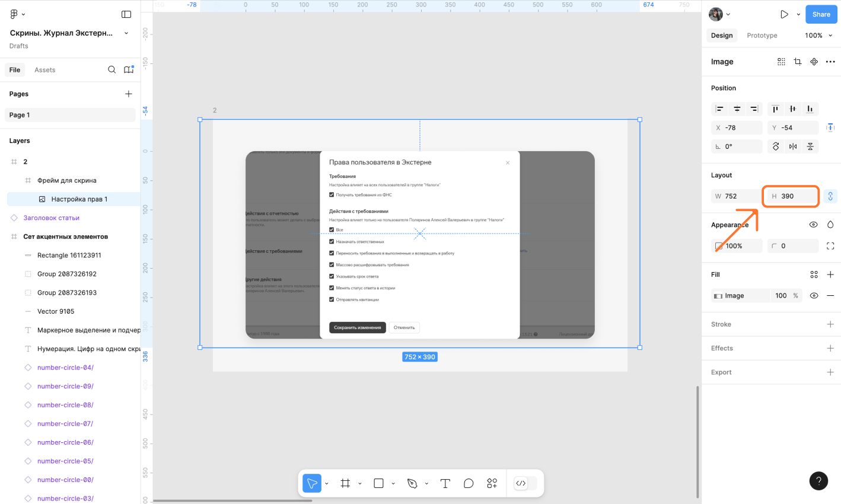The height and width of the screenshot is (504, 841).
Task: Click the Present play icon
Action: [784, 14]
